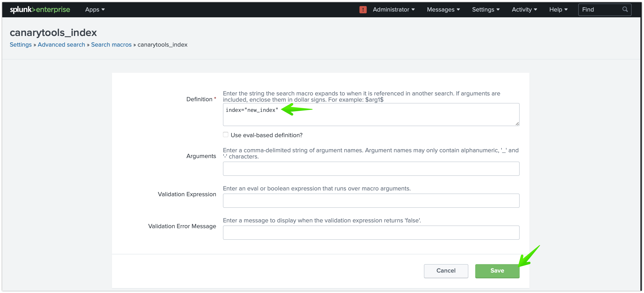Open the Messages dropdown
The height and width of the screenshot is (293, 644).
click(x=443, y=9)
